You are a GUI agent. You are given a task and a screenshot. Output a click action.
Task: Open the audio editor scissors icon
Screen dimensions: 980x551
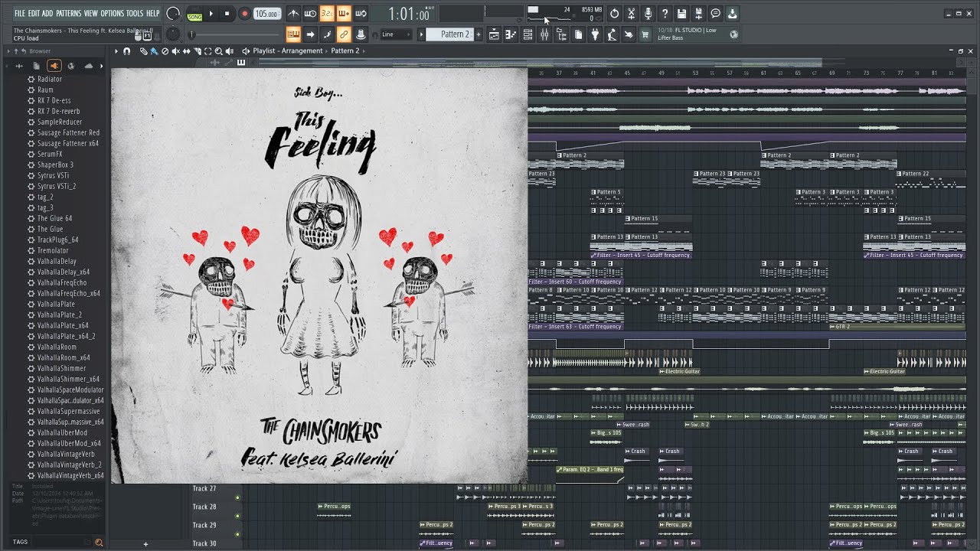[x=631, y=14]
